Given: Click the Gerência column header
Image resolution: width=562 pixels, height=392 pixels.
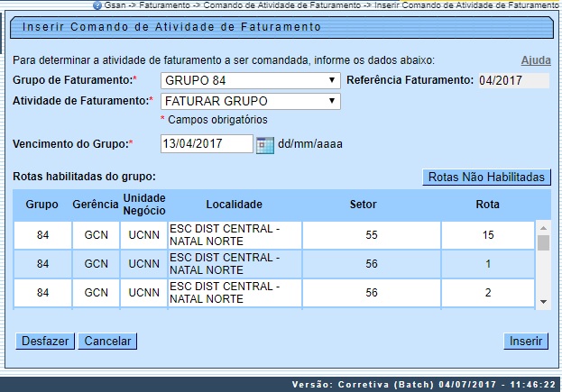Looking at the screenshot, I should 96,205.
